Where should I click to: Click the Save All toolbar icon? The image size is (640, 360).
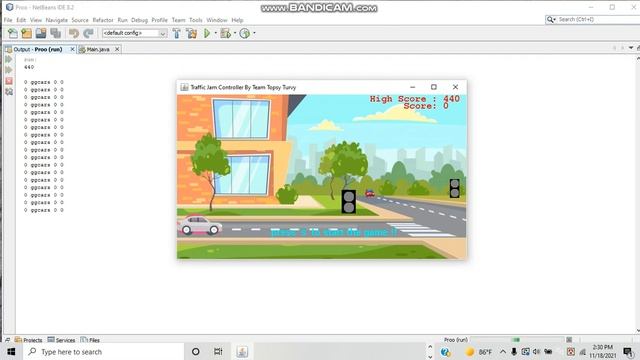(56, 33)
